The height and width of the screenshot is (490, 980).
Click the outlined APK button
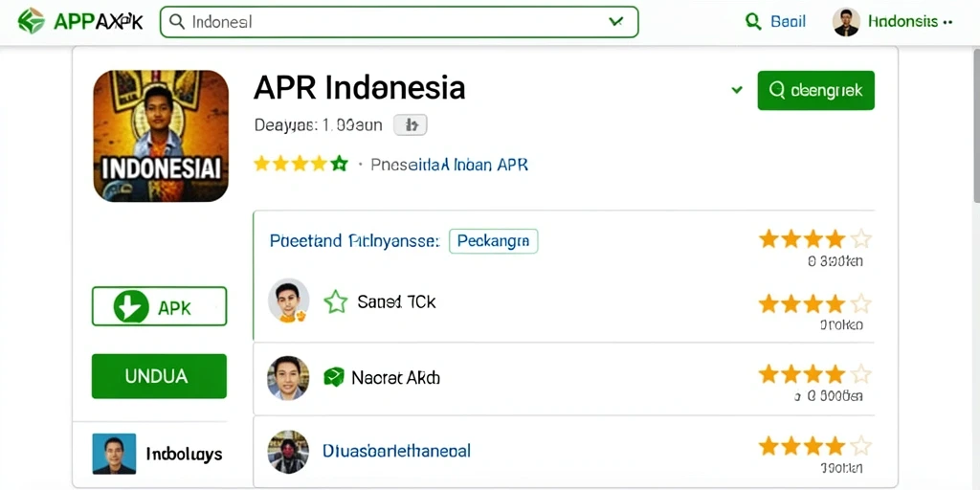160,306
